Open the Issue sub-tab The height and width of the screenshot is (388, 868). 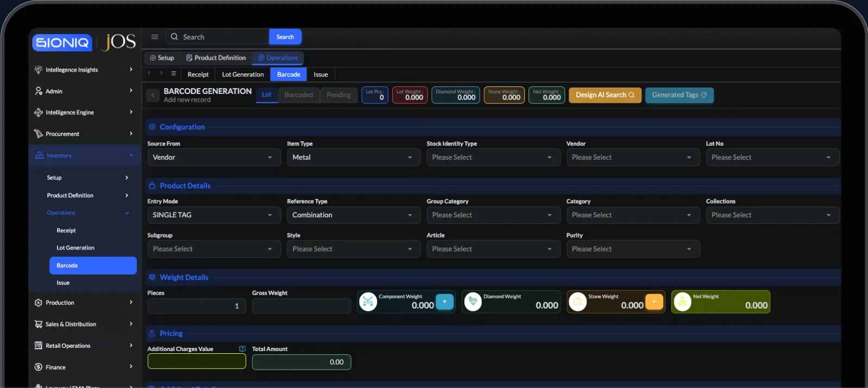tap(320, 74)
